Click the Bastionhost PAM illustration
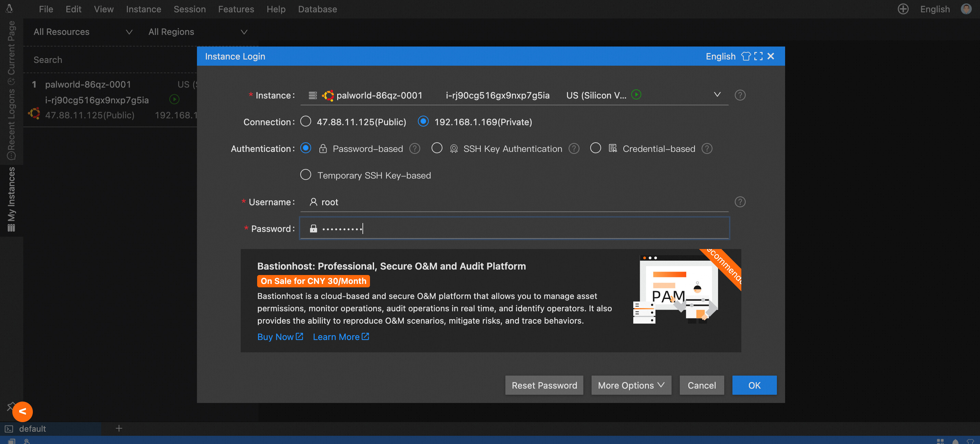The width and height of the screenshot is (980, 444). point(676,289)
